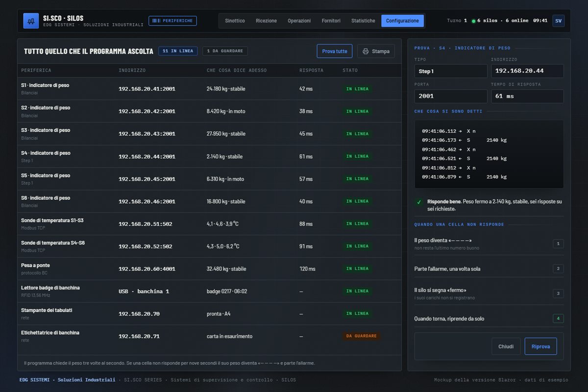Select the Etichettatrice di banchina row
This screenshot has height=392, width=588.
click(209, 336)
